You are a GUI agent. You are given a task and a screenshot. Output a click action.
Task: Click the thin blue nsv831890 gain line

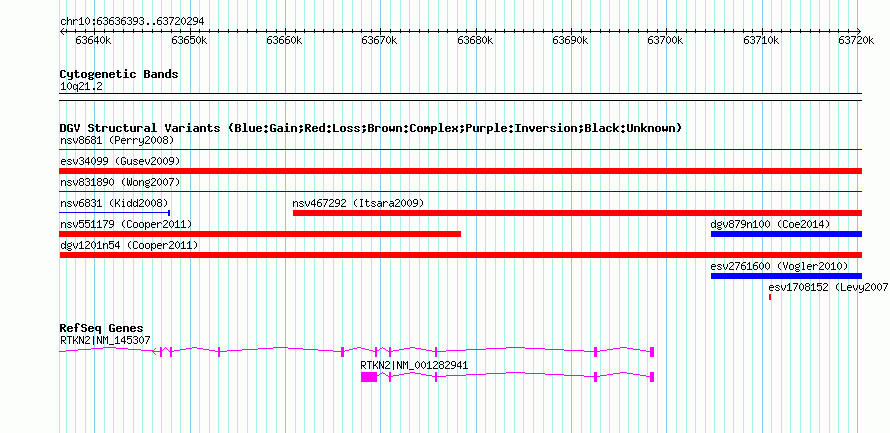[460, 192]
